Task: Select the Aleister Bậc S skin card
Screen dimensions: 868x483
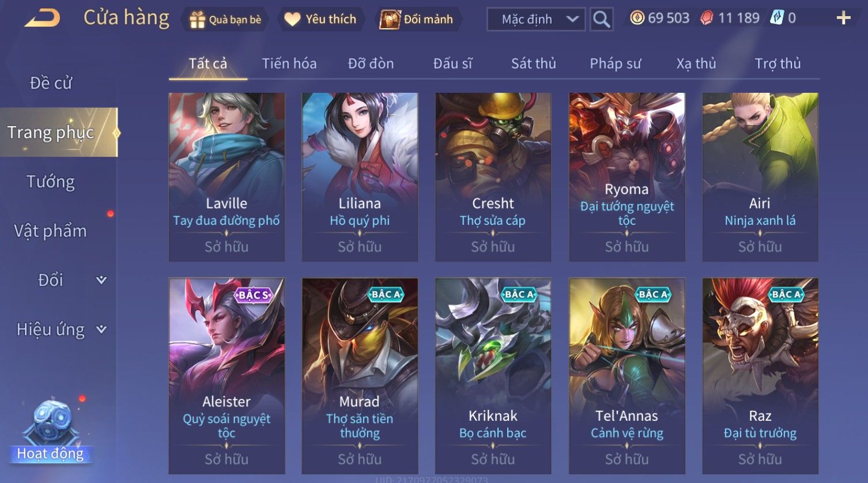Action: tap(227, 376)
